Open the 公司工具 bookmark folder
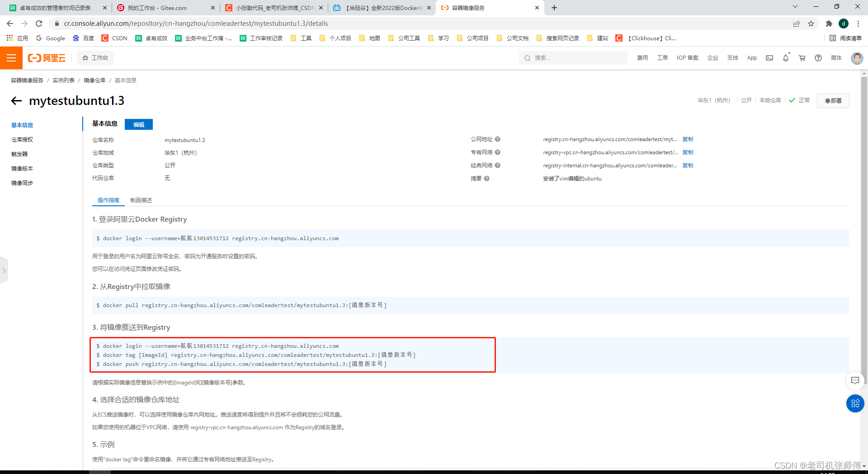The image size is (868, 474). pos(404,38)
